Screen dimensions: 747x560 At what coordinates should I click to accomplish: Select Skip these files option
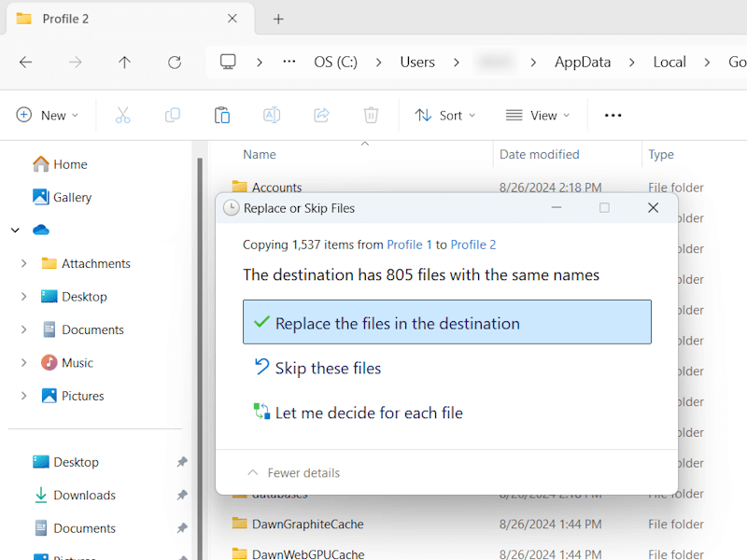327,368
